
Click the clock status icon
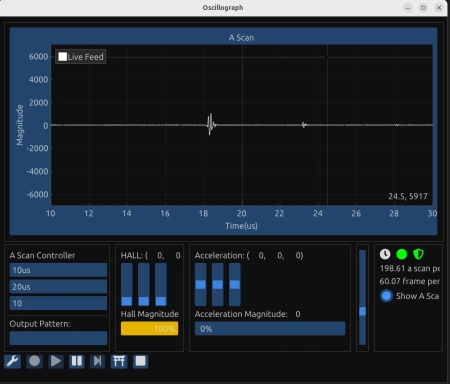click(385, 254)
